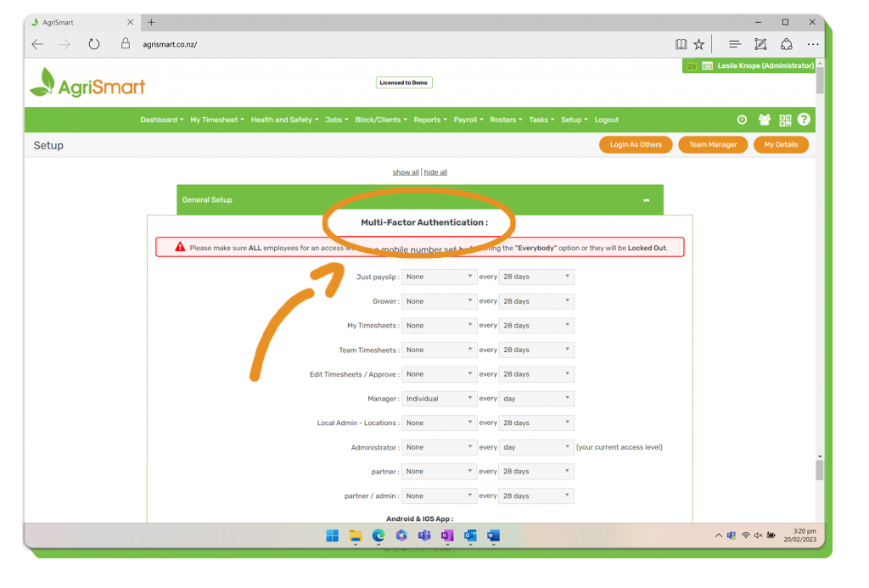The width and height of the screenshot is (869, 588).
Task: Open the help question mark icon
Action: (x=804, y=120)
